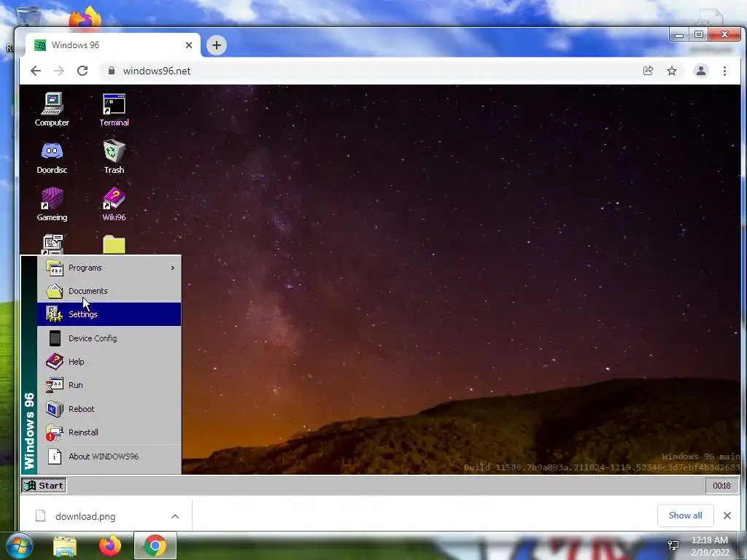This screenshot has width=747, height=560.
Task: Open the Chrome profile avatar
Action: coord(701,71)
